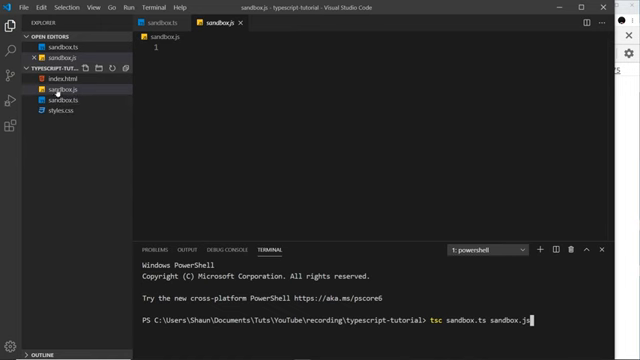
Task: Select the Terminal panel tab
Action: pyautogui.click(x=269, y=250)
